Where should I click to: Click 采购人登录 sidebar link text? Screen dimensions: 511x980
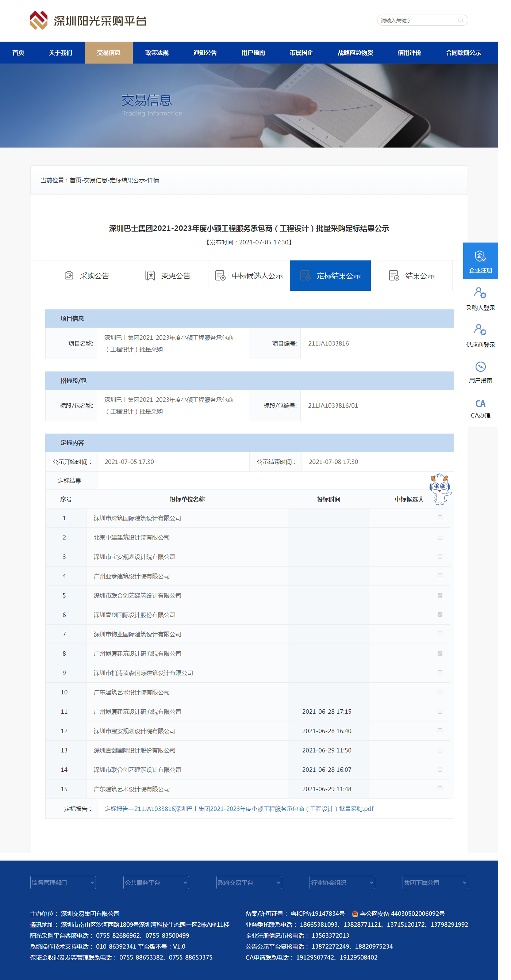[481, 308]
